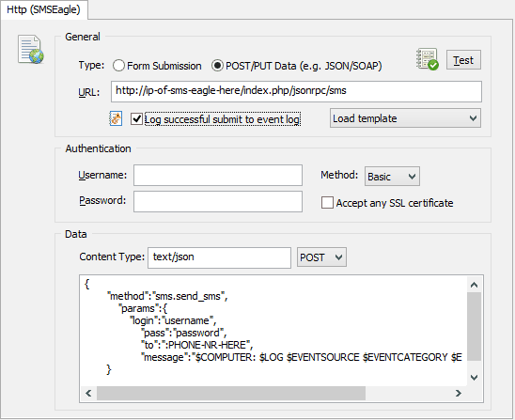
Task: Click the data area scroll up arrow
Action: tap(474, 285)
